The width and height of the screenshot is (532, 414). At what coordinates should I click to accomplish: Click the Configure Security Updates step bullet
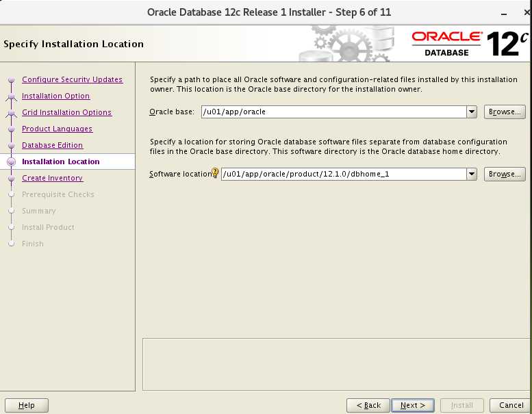pyautogui.click(x=11, y=80)
